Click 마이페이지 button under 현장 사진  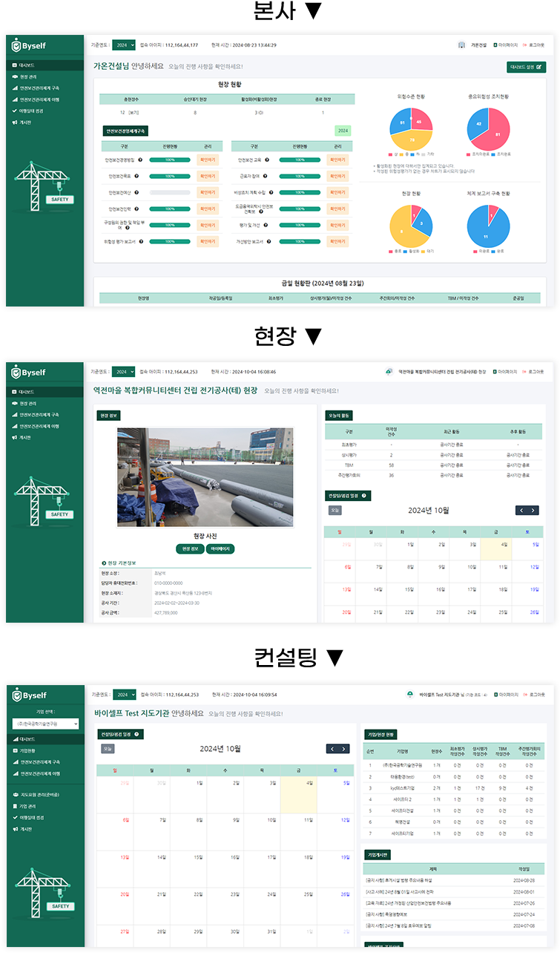tap(220, 548)
